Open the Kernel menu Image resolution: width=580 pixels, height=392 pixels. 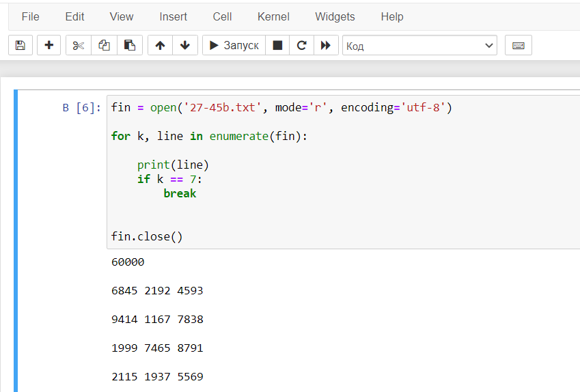point(273,16)
